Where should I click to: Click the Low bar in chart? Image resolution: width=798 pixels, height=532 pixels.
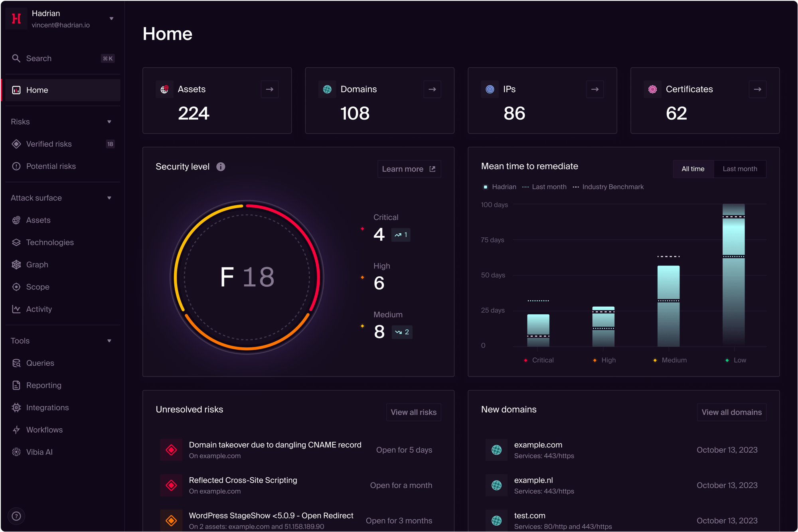pyautogui.click(x=734, y=275)
